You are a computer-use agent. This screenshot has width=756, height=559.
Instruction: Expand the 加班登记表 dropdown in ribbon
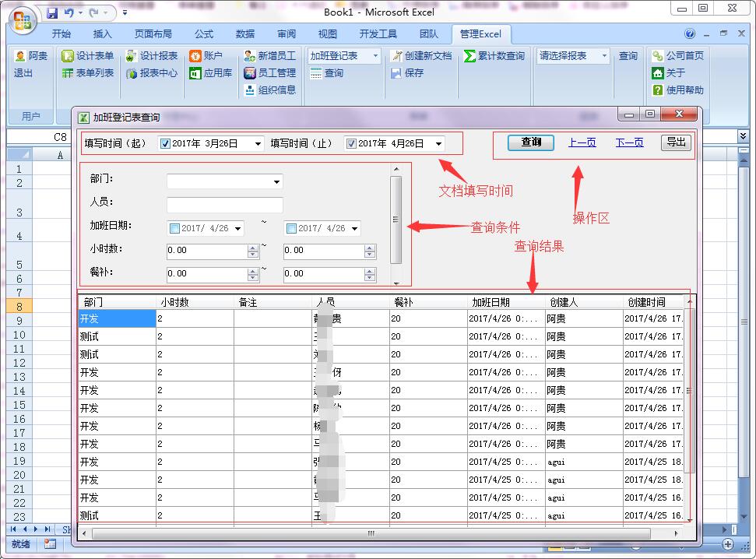(375, 56)
